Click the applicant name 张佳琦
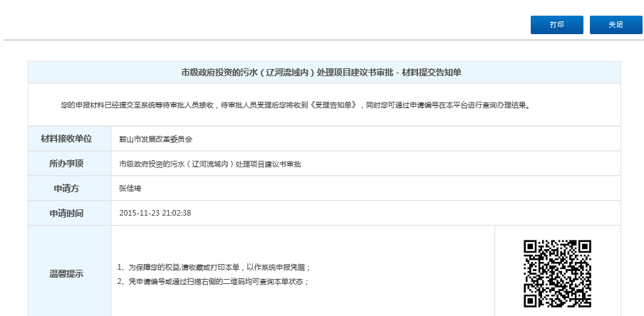 (131, 189)
